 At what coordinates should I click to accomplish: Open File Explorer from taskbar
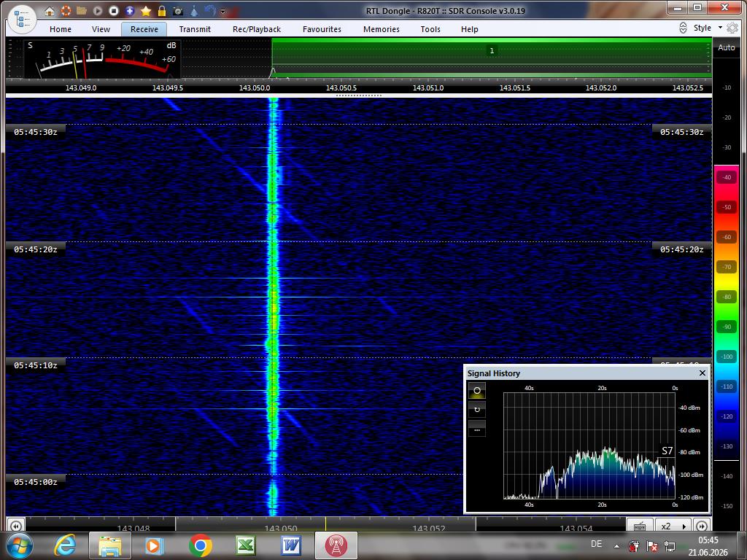coord(110,545)
